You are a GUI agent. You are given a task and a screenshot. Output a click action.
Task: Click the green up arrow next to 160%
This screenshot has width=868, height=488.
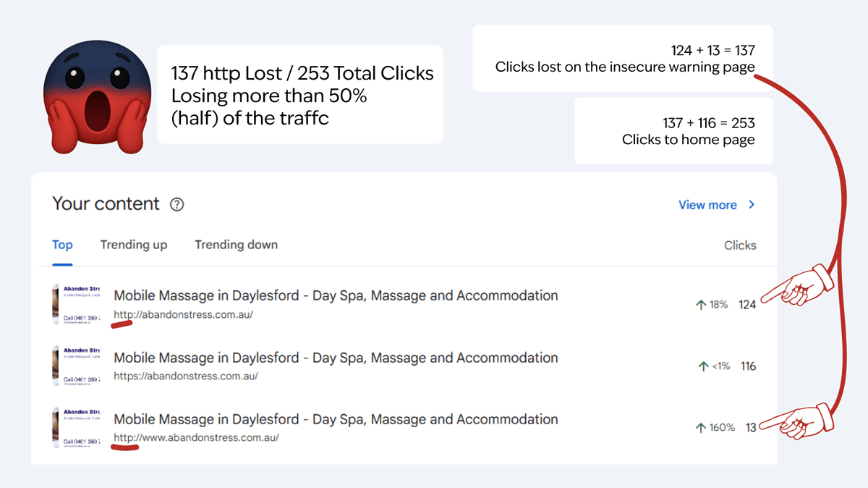[x=700, y=428]
